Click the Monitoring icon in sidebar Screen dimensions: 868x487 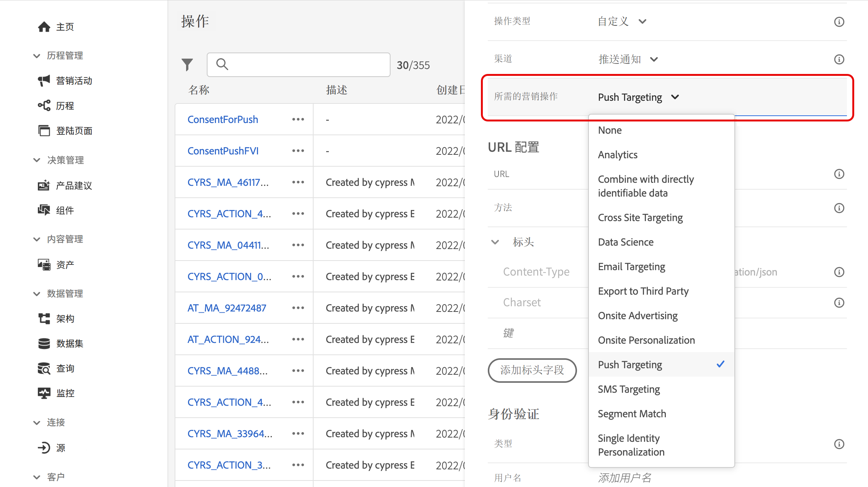44,393
